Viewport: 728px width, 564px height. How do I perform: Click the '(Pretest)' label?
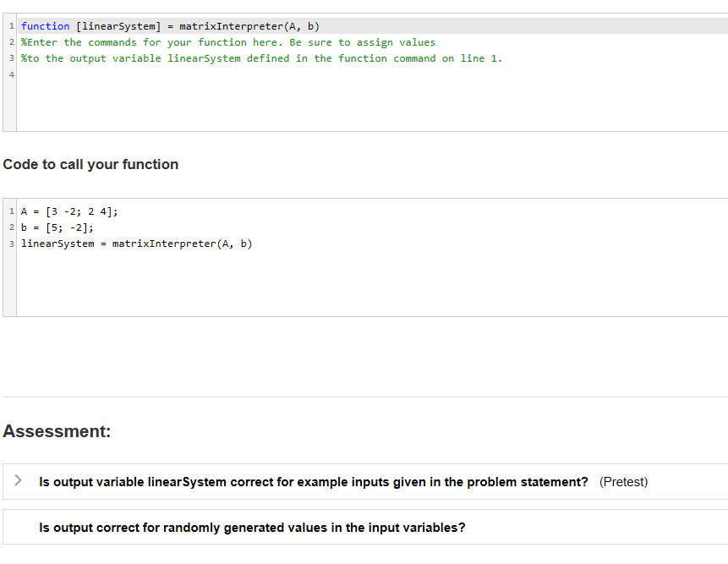621,481
